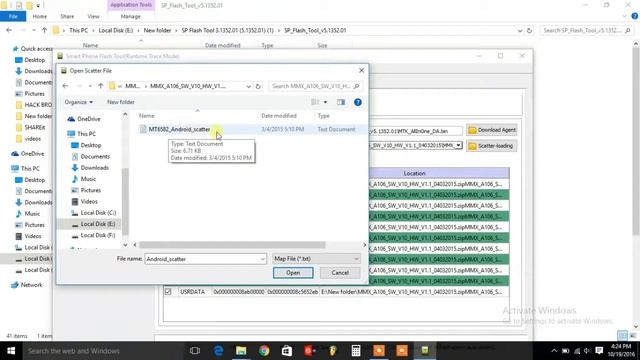Image resolution: width=640 pixels, height=360 pixels.
Task: Launch Microsoft Edge from taskbar
Action: point(218,351)
